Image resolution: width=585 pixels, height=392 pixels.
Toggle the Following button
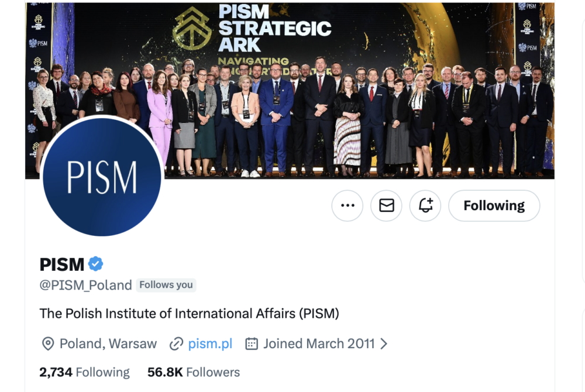tap(494, 206)
